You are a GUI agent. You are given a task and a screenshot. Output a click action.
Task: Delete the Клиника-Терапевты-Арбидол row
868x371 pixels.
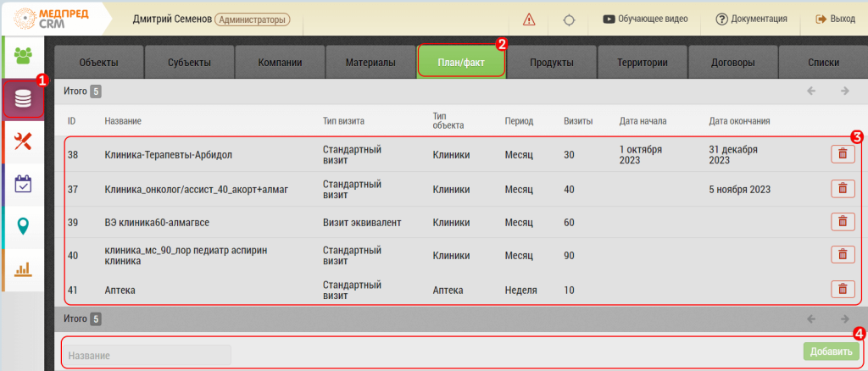(x=842, y=154)
